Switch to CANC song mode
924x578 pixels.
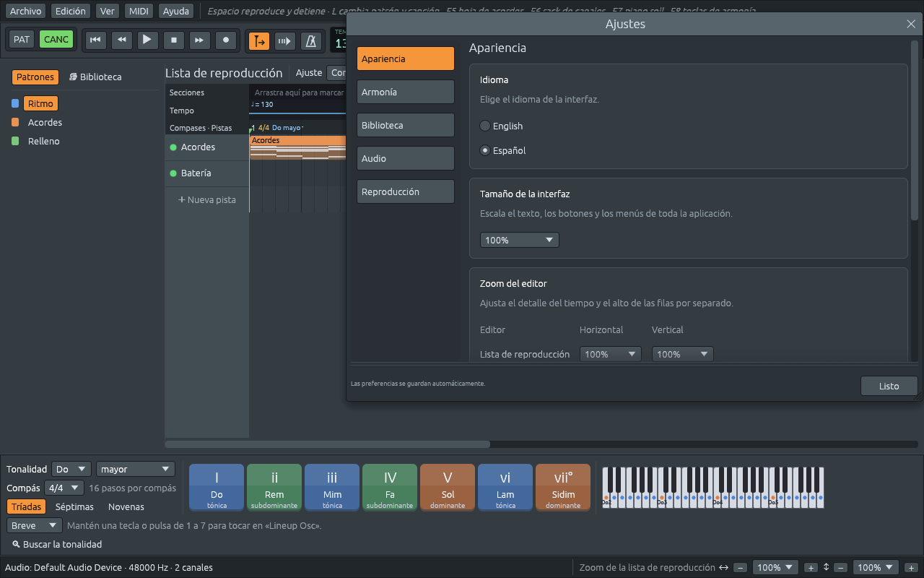(56, 40)
